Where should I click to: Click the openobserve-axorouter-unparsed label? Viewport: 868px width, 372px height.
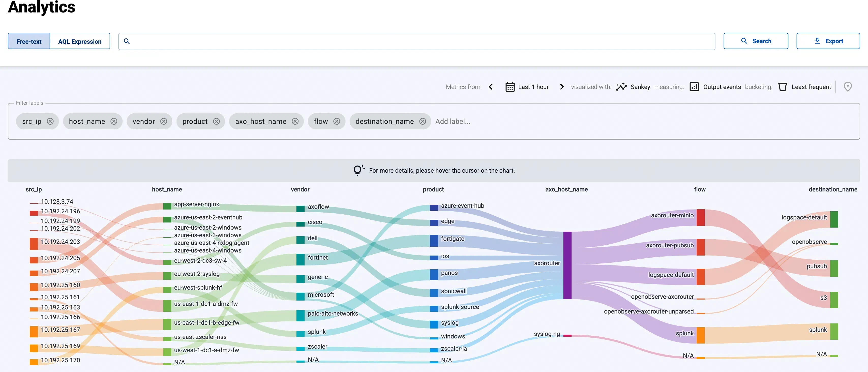click(x=649, y=311)
